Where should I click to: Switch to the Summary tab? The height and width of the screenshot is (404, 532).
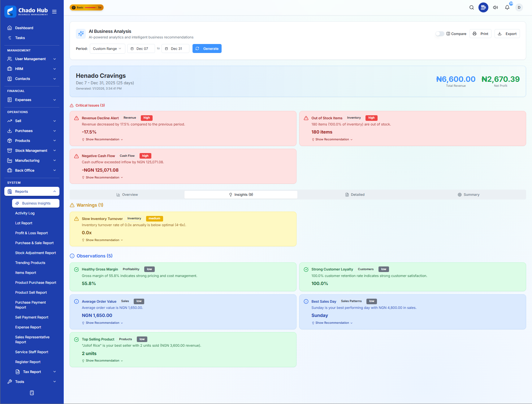(x=469, y=194)
